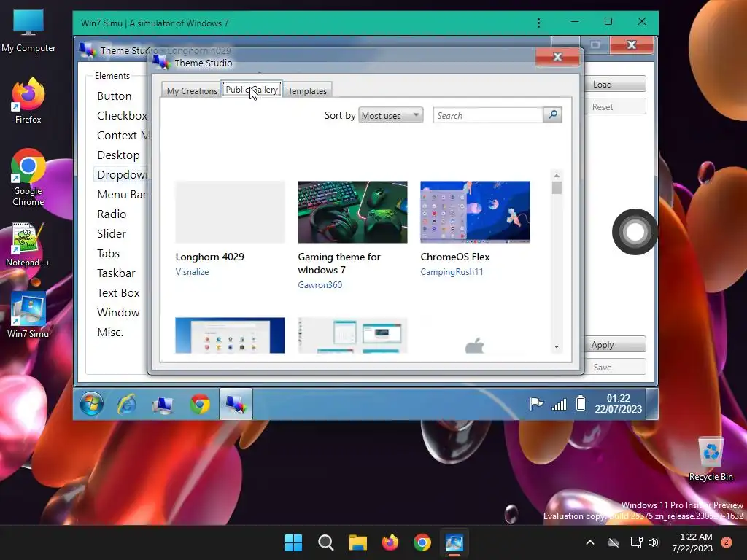Select Theme Studio in simulator taskbar
Screen dimensions: 747x560
(236, 404)
